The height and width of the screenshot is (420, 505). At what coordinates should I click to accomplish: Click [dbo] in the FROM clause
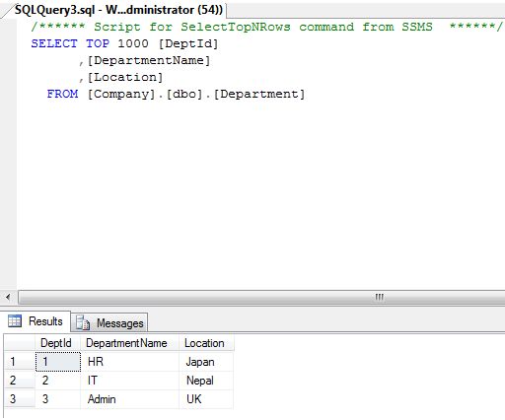point(184,95)
